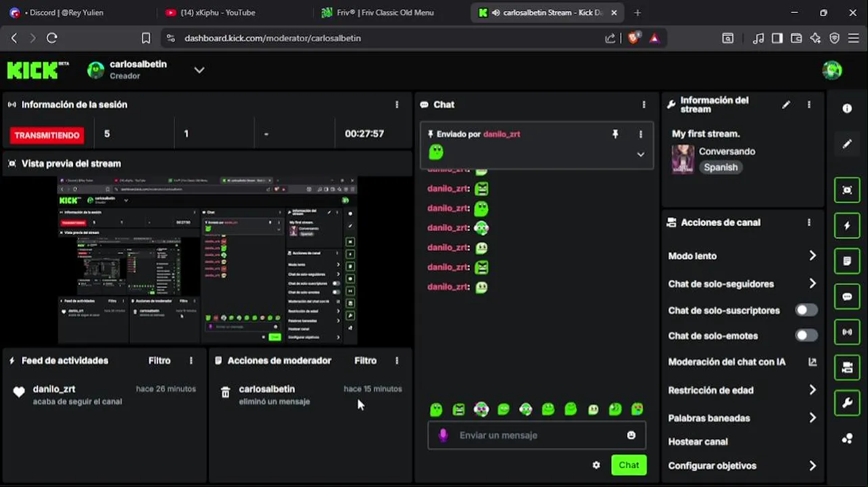Open the user profile avatar top right
The height and width of the screenshot is (487, 868).
(x=832, y=70)
